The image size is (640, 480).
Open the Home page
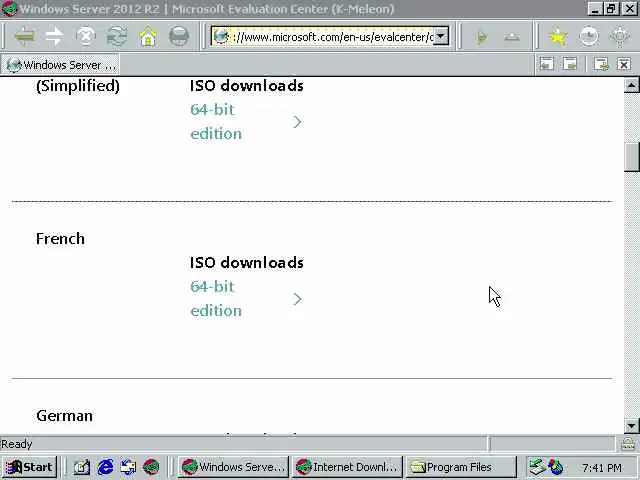pyautogui.click(x=148, y=37)
